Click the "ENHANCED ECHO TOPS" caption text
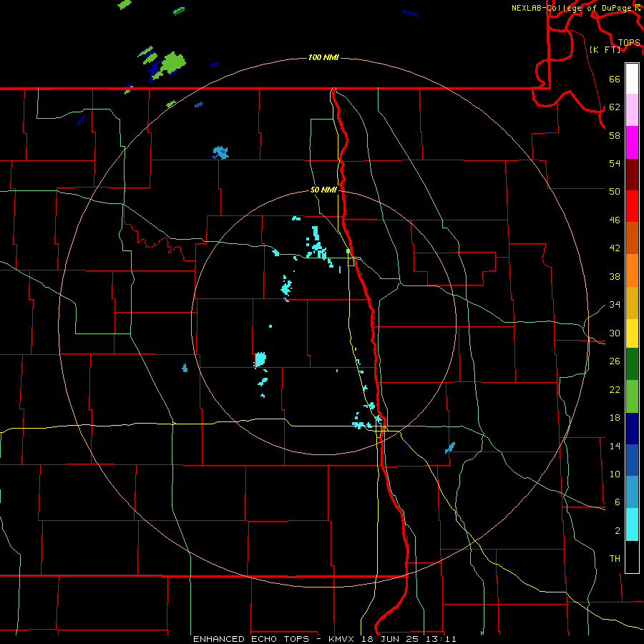The image size is (644, 644). click(251, 639)
